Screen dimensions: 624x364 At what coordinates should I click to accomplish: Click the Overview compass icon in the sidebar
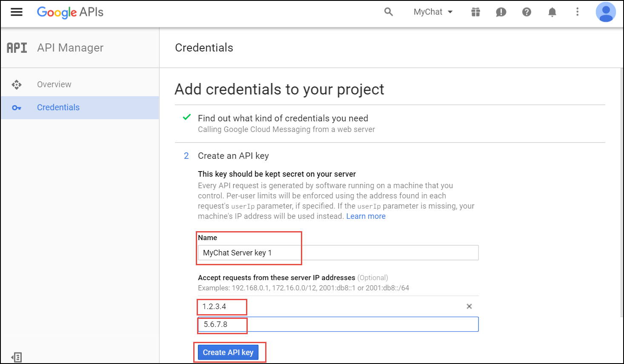pyautogui.click(x=17, y=84)
